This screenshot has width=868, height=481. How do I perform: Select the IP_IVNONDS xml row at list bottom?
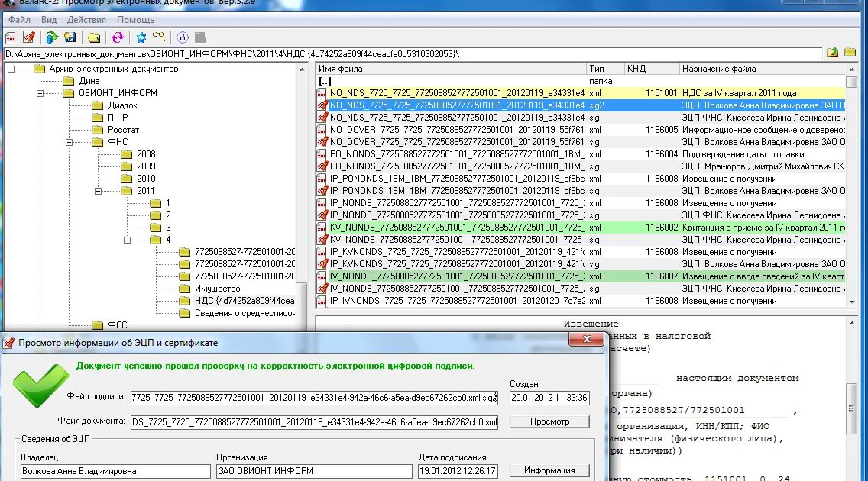tap(581, 301)
